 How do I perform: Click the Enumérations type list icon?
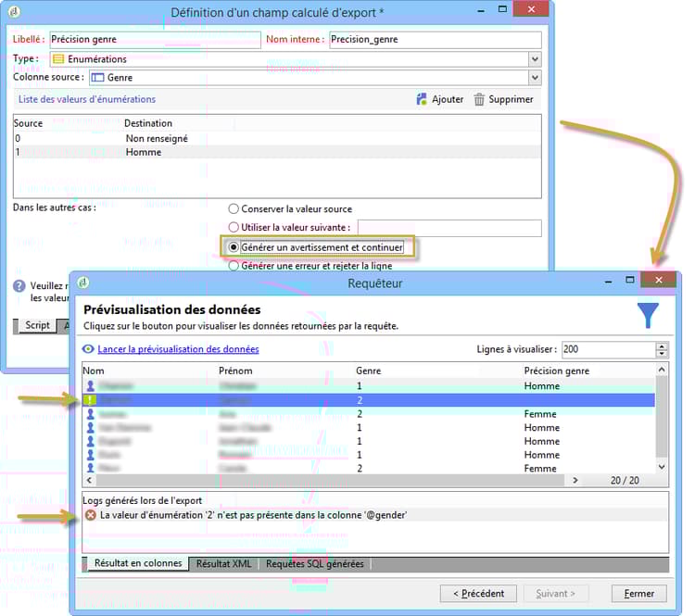58,59
